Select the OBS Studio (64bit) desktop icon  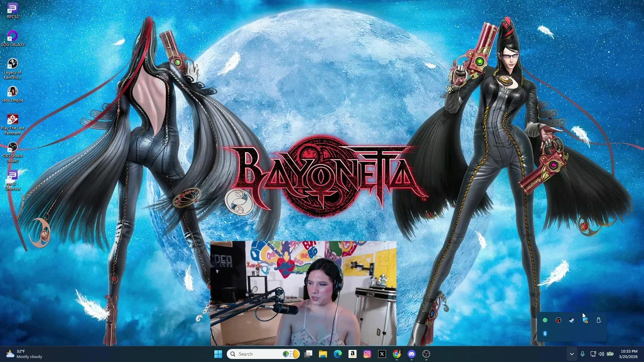point(13,152)
